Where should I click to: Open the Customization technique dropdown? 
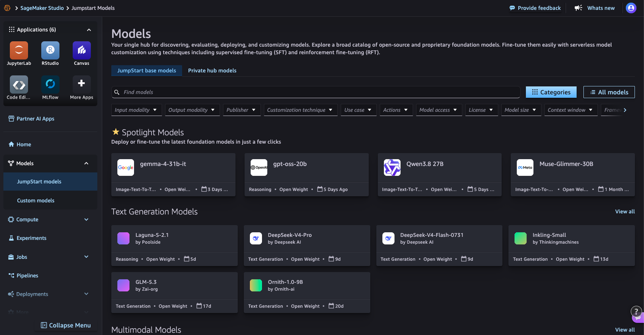301,110
